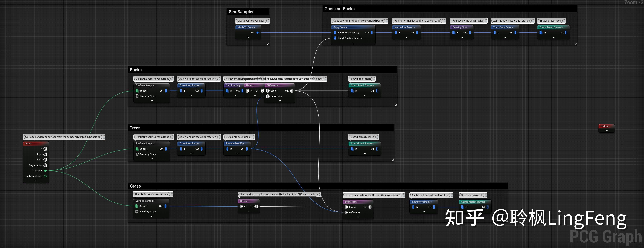Select the Density Filter node title
Image resolution: width=644 pixels, height=248 pixels.
tap(460, 27)
